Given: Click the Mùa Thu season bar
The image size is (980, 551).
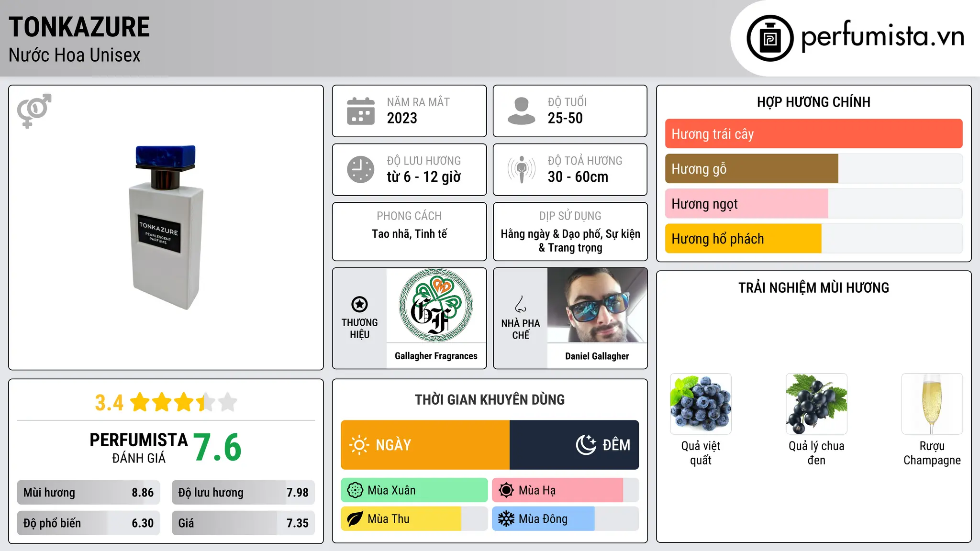Looking at the screenshot, I should point(414,519).
